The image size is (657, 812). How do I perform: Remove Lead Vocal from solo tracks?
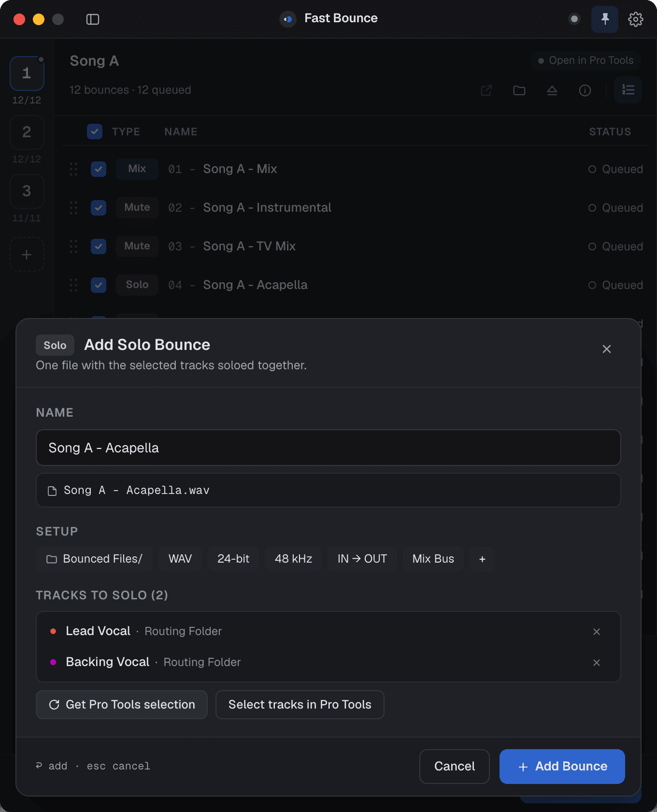click(x=597, y=632)
